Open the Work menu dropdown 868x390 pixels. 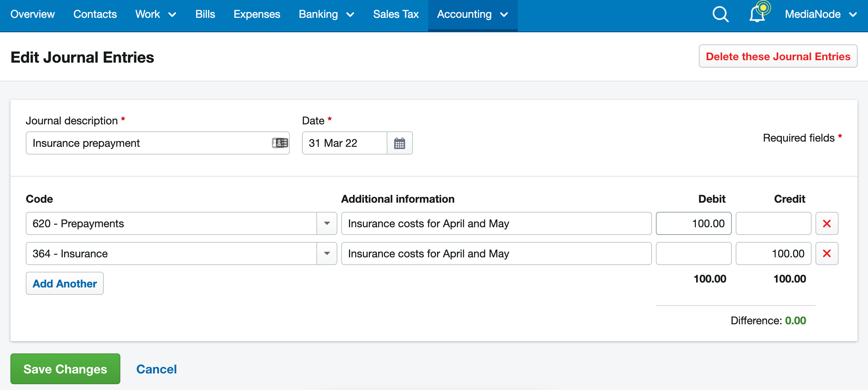(x=156, y=14)
